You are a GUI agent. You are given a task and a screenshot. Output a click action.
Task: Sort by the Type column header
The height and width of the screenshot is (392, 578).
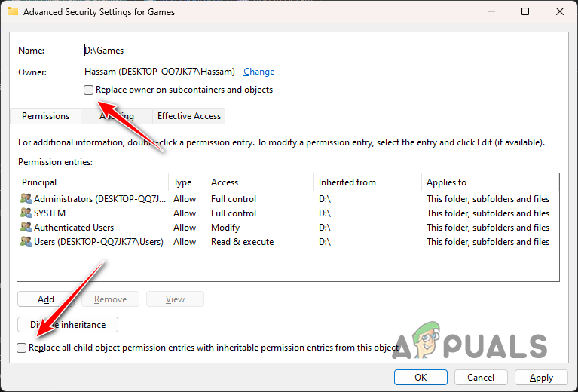pos(188,182)
